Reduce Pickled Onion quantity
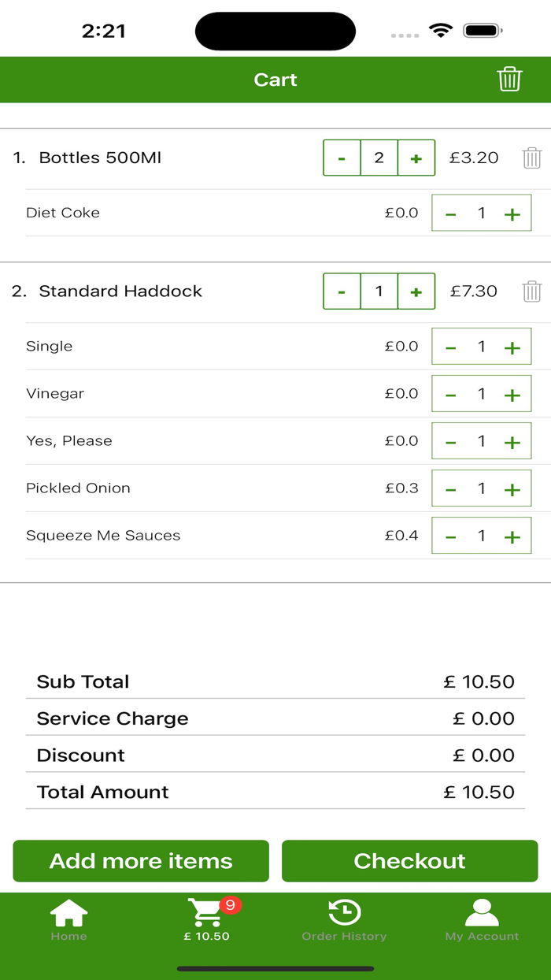Viewport: 551px width, 980px height. point(451,489)
